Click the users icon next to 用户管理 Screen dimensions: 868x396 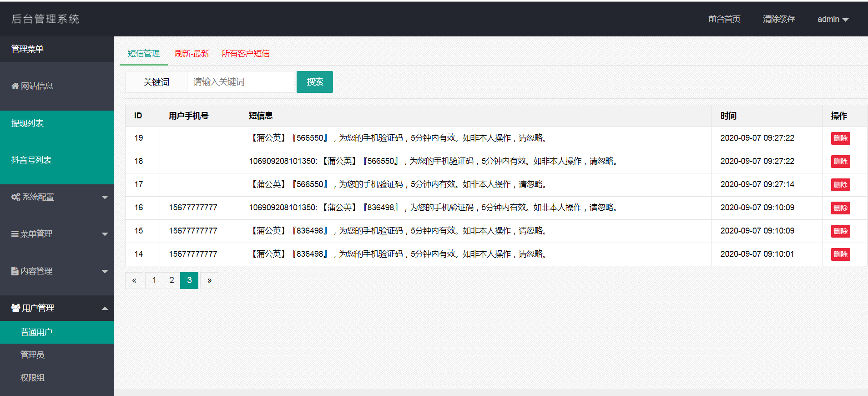point(16,308)
